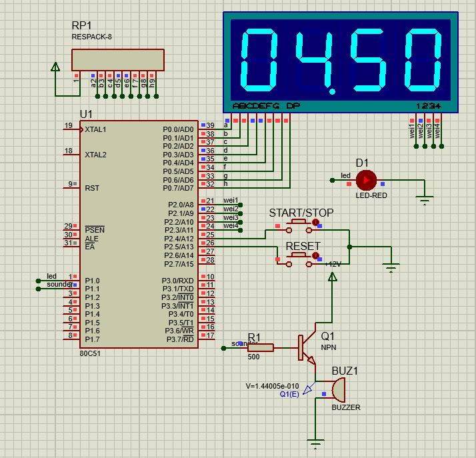
Task: Click the '80C51' part label under U1
Action: pos(90,353)
